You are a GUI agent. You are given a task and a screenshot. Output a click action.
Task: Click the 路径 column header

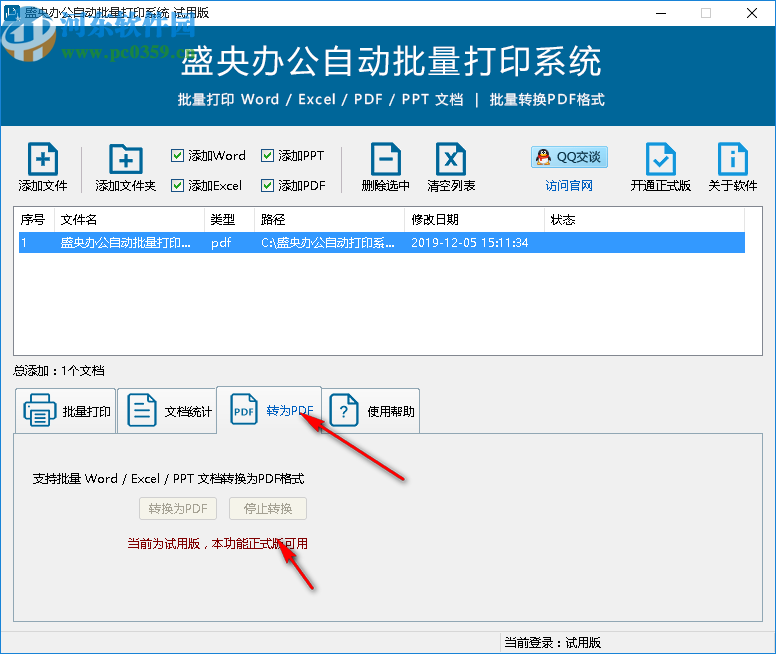click(330, 219)
